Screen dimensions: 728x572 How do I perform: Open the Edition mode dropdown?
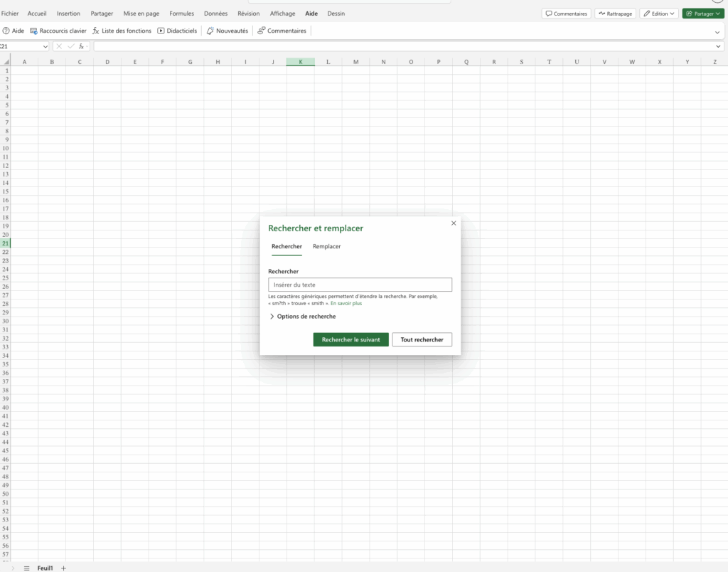[x=658, y=14]
